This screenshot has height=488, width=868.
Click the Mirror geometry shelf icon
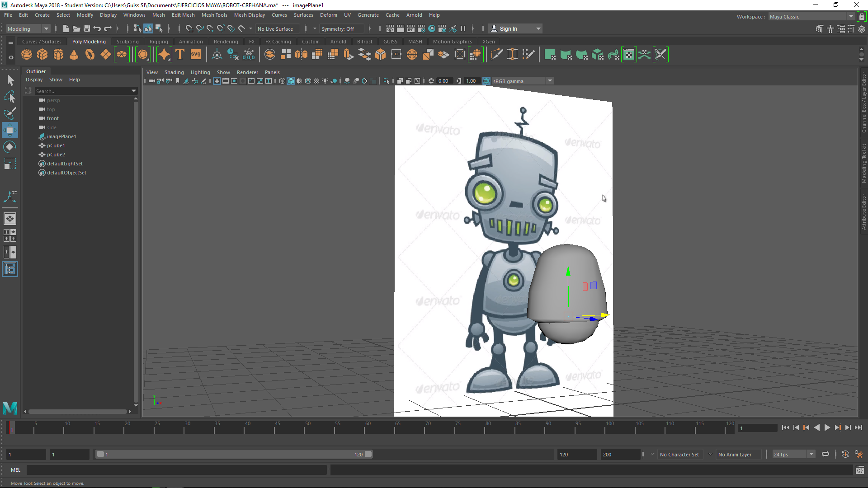pos(301,55)
